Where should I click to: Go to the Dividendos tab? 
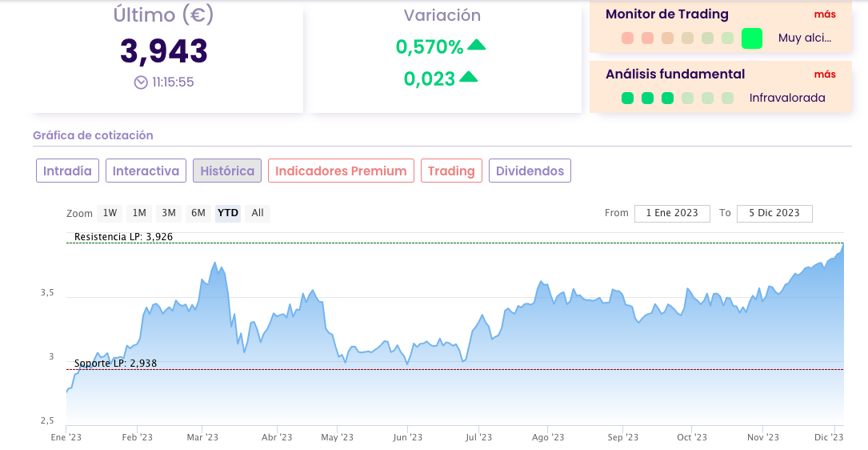tap(530, 171)
